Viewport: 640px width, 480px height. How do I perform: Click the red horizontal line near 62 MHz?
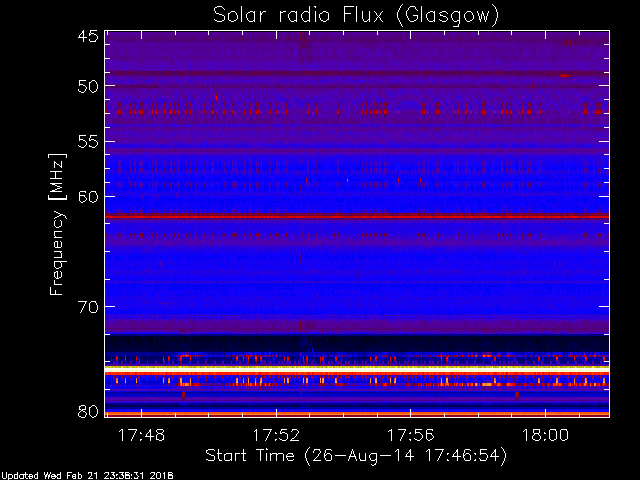(357, 216)
